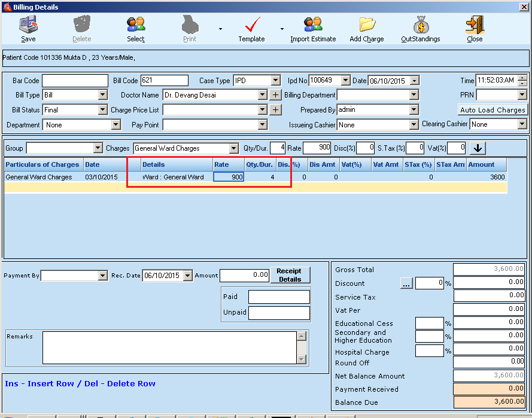Click the Receipt Details button

pos(290,275)
